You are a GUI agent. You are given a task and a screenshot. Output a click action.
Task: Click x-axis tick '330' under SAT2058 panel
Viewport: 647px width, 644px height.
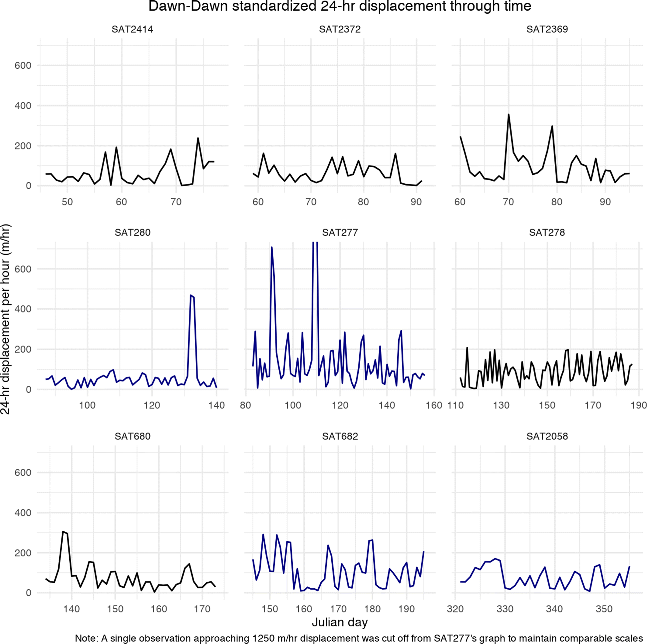[505, 609]
